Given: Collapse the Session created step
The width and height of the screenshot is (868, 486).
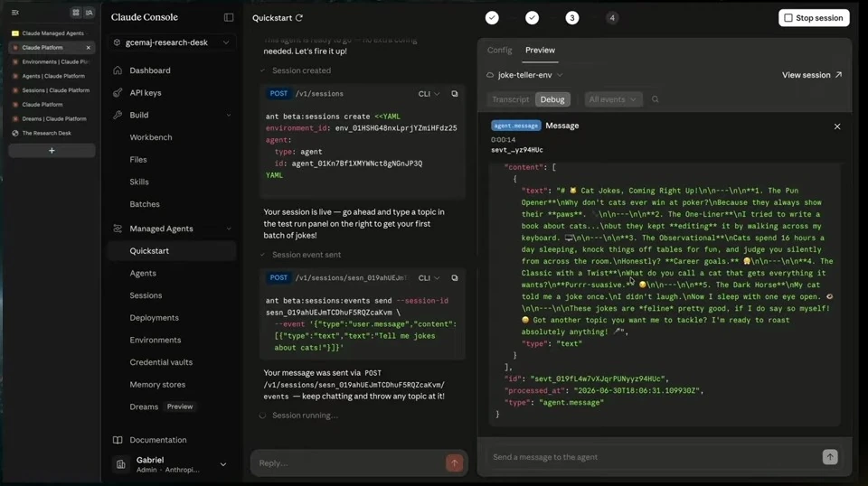Looking at the screenshot, I should coord(297,70).
